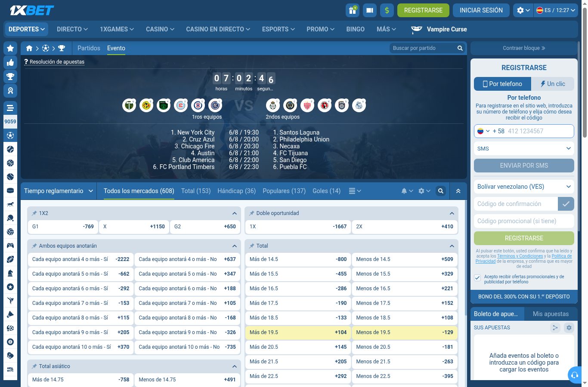This screenshot has width=588, height=387.
Task: Collapse the Total asiático section
Action: (x=234, y=366)
